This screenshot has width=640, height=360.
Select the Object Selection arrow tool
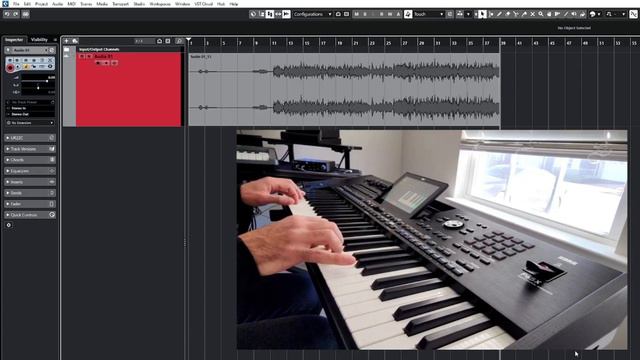click(x=482, y=14)
